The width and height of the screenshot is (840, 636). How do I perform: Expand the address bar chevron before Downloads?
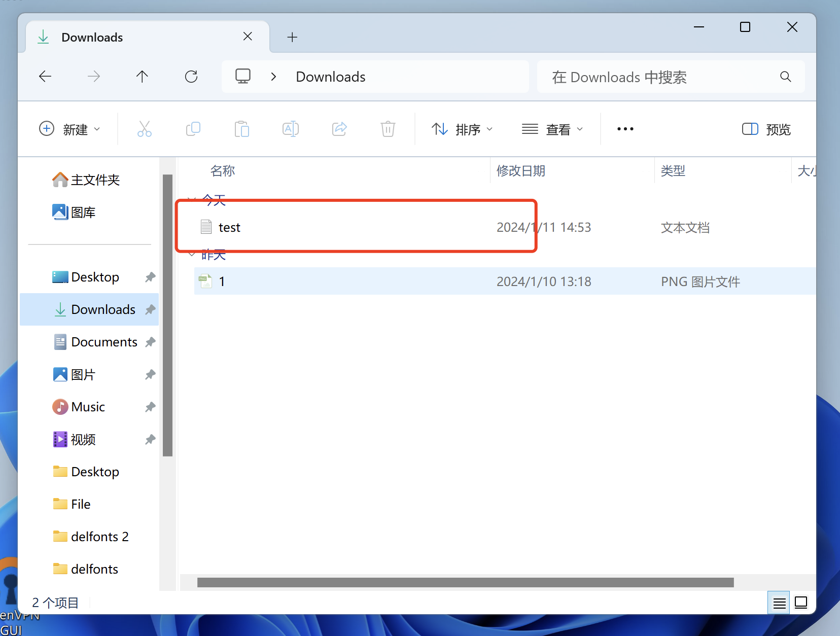click(x=273, y=77)
